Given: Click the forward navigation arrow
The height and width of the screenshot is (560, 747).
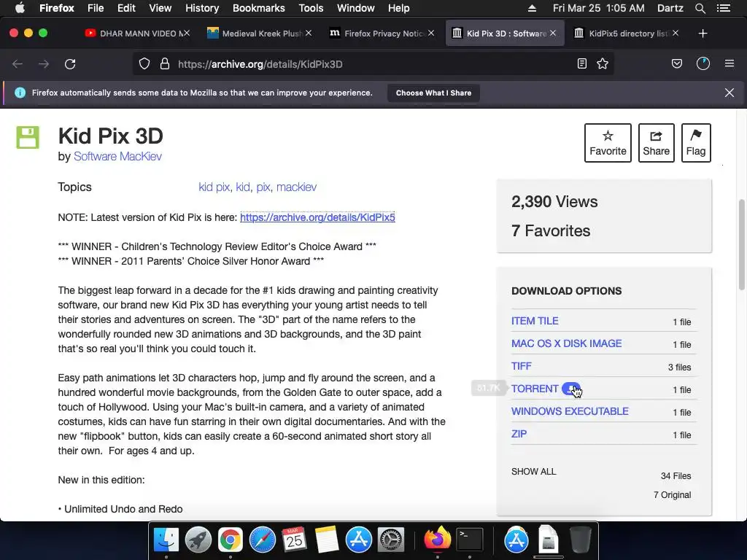Looking at the screenshot, I should 44,64.
